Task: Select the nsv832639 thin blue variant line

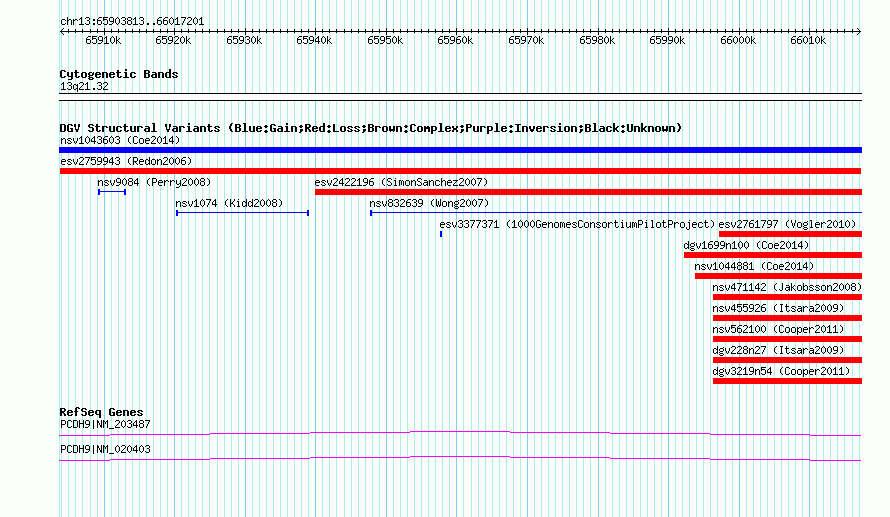Action: (x=616, y=213)
